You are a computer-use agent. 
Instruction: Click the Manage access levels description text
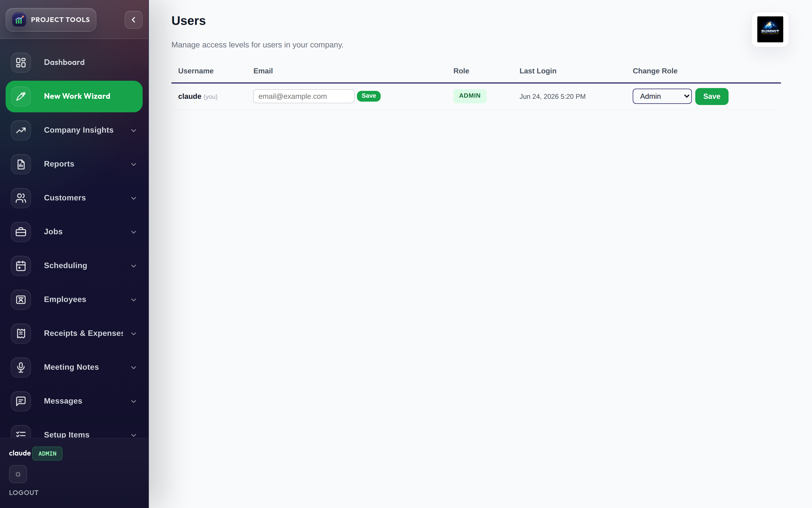tap(257, 45)
